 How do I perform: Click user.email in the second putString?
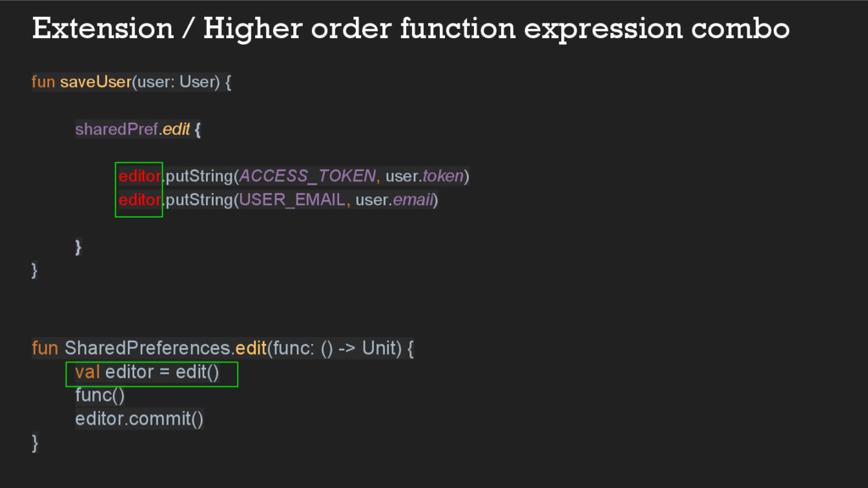(x=394, y=200)
